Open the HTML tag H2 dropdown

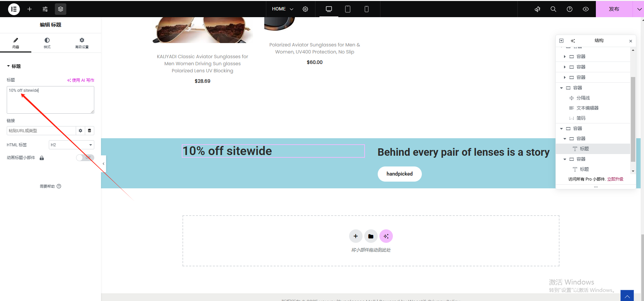[x=71, y=145]
